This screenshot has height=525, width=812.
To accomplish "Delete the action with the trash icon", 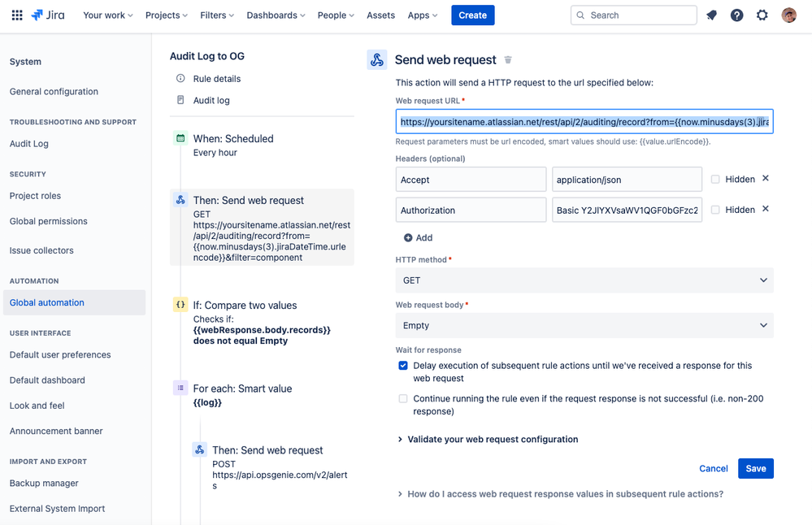I will 508,60.
